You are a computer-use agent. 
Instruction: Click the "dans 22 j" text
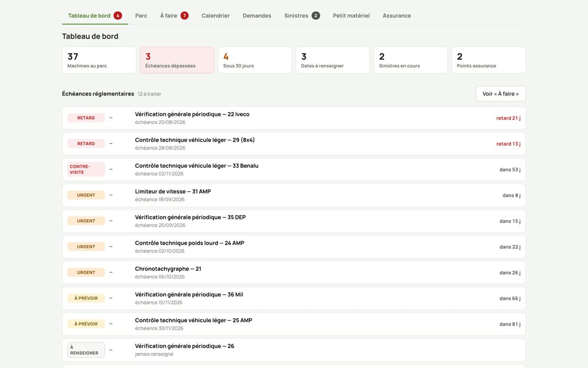point(510,247)
